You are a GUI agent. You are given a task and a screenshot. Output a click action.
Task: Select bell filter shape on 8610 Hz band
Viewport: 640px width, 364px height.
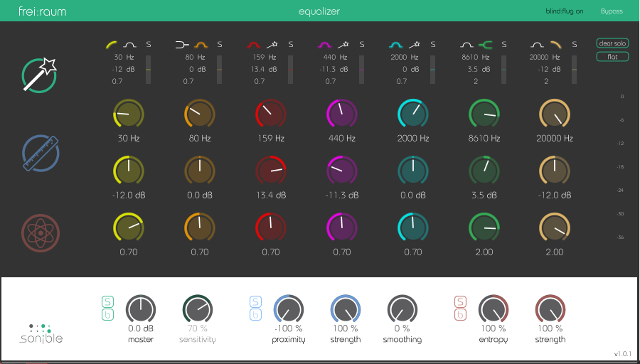tap(467, 44)
